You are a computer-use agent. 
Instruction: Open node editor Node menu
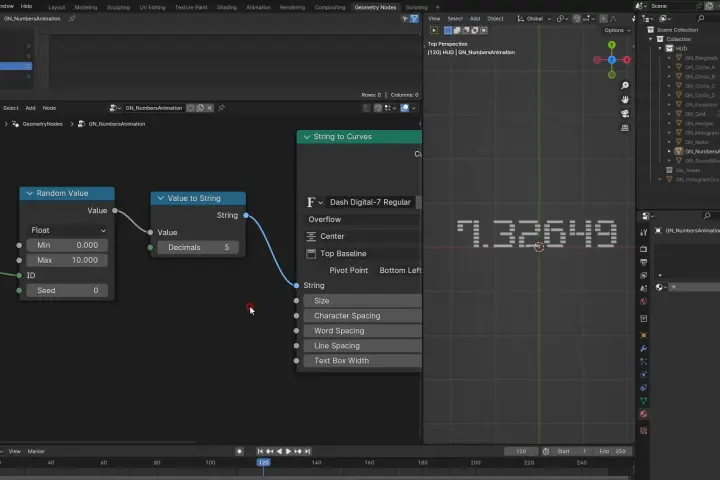(x=49, y=108)
